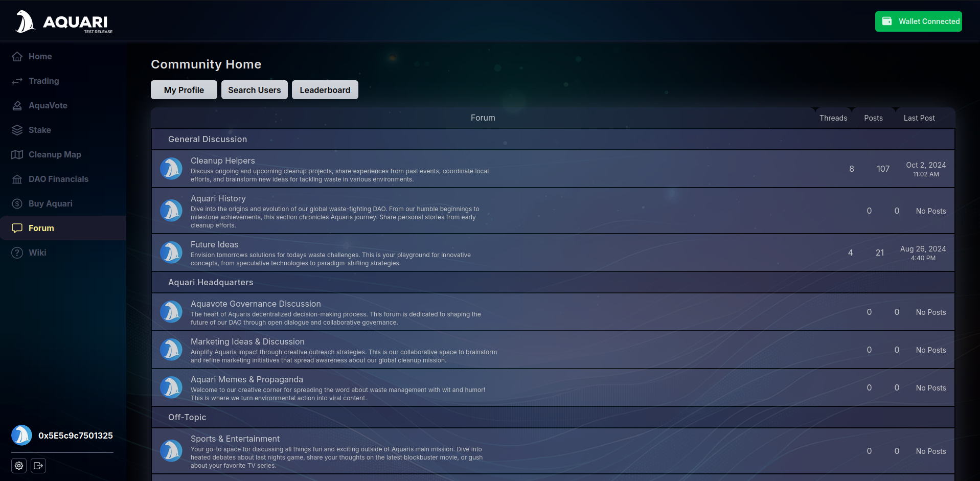Viewport: 980px width, 481px height.
Task: Open settings via the gear icon
Action: click(19, 466)
